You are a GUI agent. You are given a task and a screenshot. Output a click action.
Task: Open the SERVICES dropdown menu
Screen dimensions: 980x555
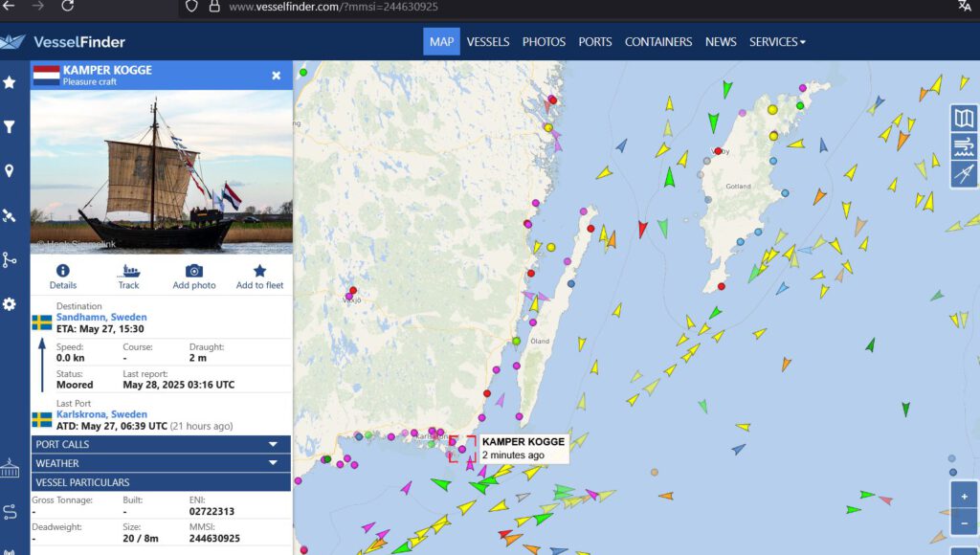point(777,42)
